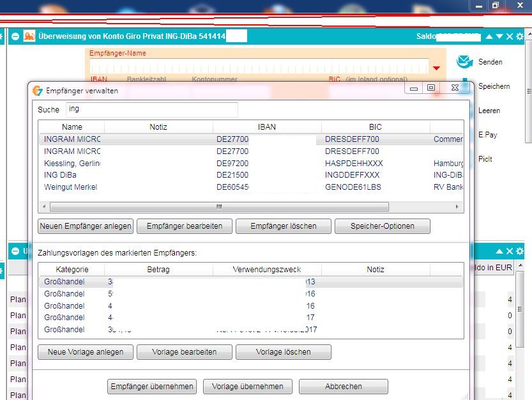Viewport: 532px width, 400px height.
Task: Click the BIC cell GENODE61LBS
Action: (x=353, y=187)
